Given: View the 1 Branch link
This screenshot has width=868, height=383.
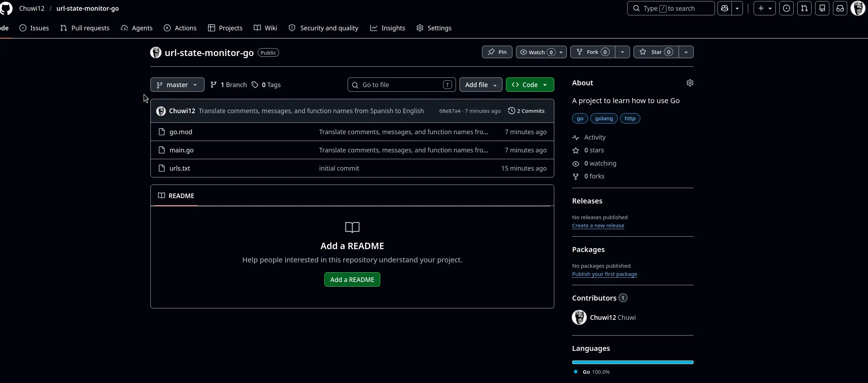Looking at the screenshot, I should coord(229,85).
